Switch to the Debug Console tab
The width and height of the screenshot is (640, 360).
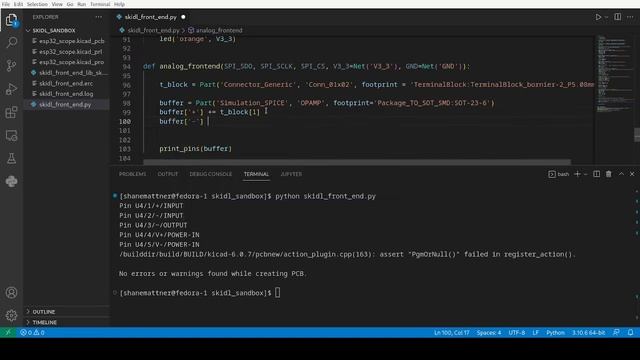(x=211, y=174)
